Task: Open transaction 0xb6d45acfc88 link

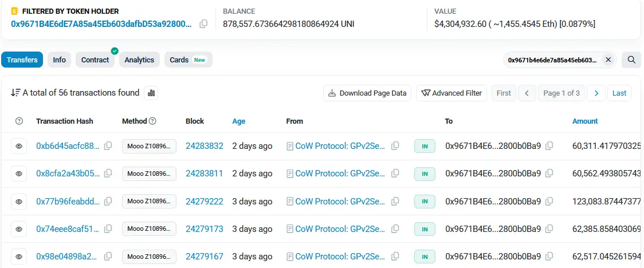Action: 68,145
